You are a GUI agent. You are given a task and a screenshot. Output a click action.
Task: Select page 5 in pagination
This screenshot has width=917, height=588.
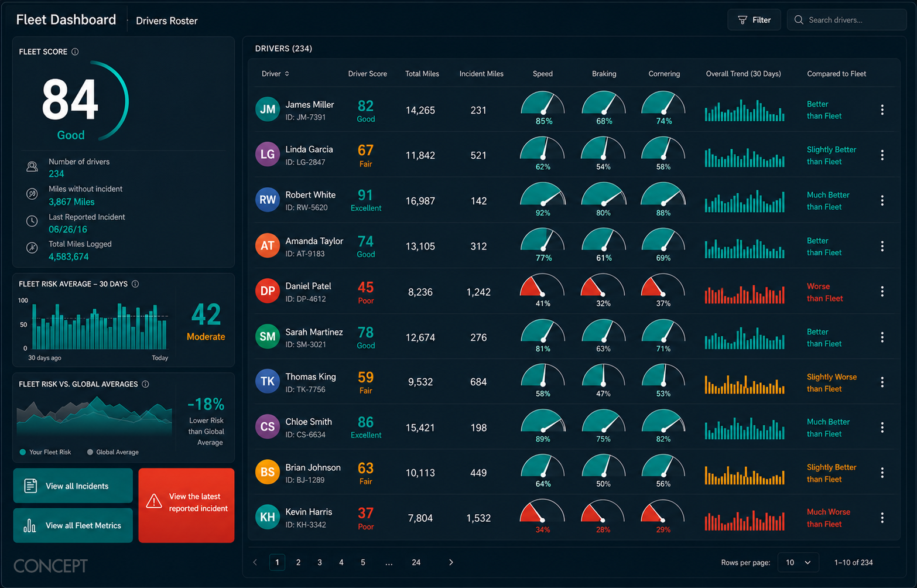(x=363, y=562)
